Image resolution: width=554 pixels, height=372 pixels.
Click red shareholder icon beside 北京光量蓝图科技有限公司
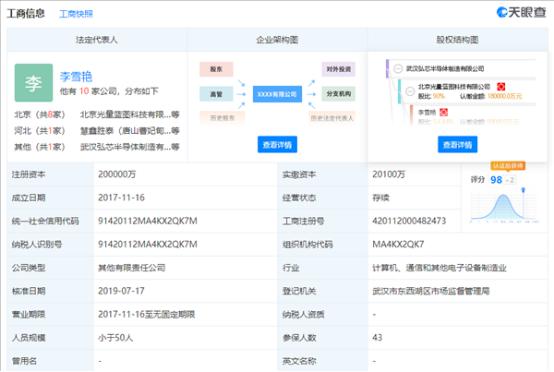(x=501, y=87)
